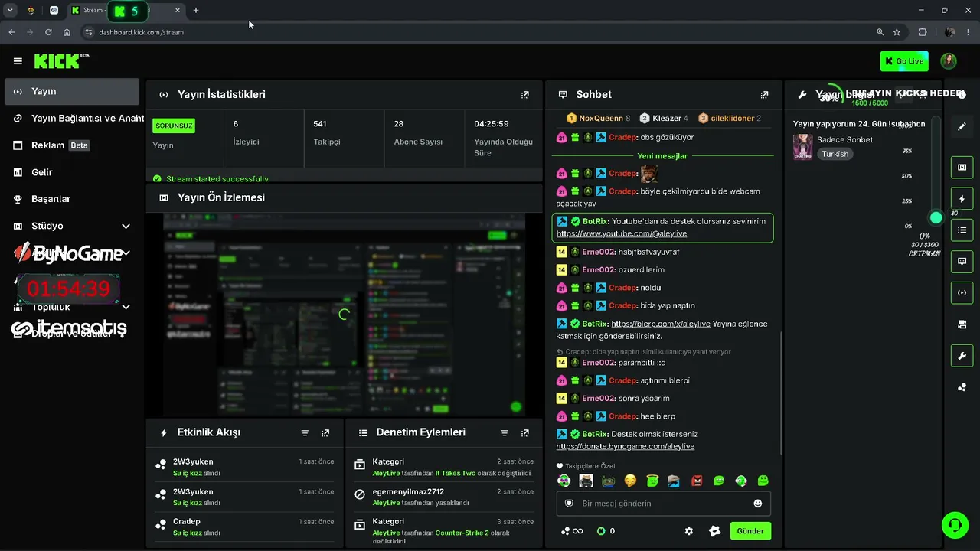Click the Turkish language tag
This screenshot has height=551, width=980.
pos(835,154)
